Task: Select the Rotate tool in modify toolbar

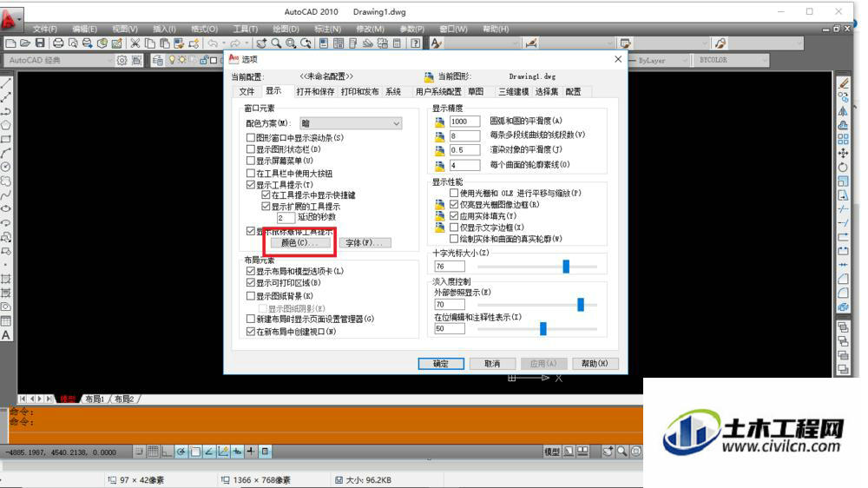Action: click(x=843, y=167)
